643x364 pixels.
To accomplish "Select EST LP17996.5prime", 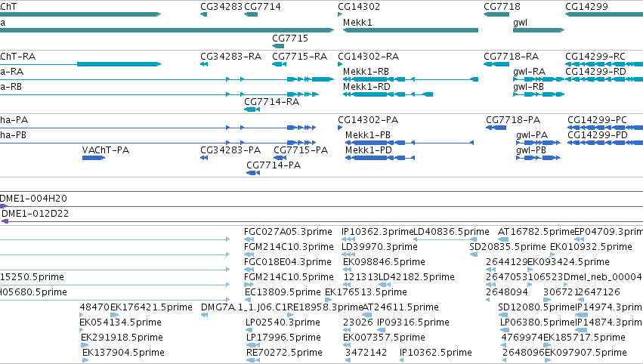I will (x=283, y=338).
